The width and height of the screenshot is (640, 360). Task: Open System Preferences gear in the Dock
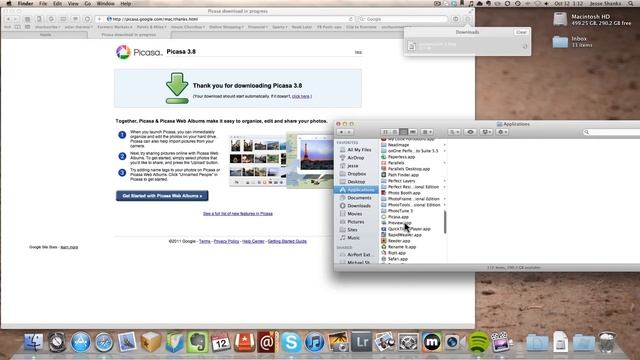(408, 342)
